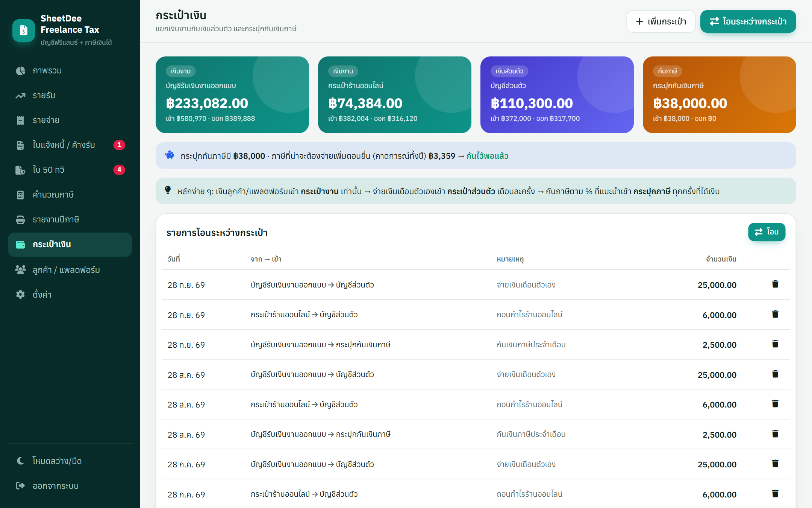812x508 pixels.
Task: Click the lightbulb tip icon
Action: (168, 190)
